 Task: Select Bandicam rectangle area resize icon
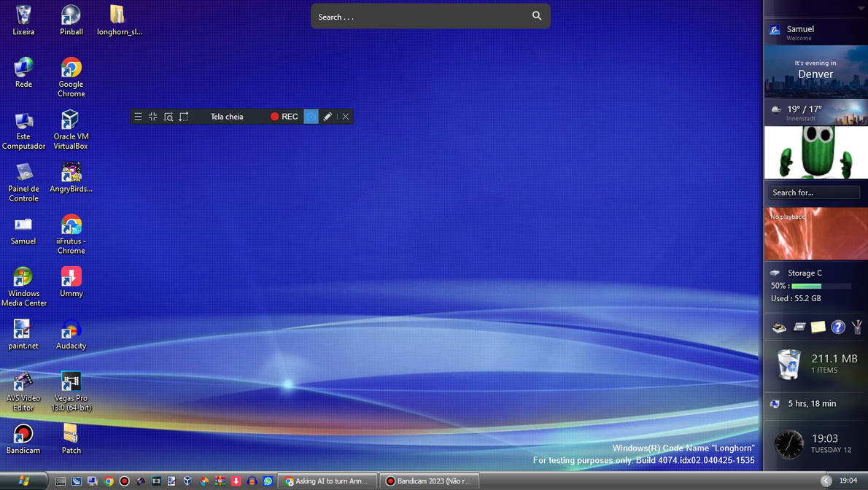pyautogui.click(x=184, y=116)
